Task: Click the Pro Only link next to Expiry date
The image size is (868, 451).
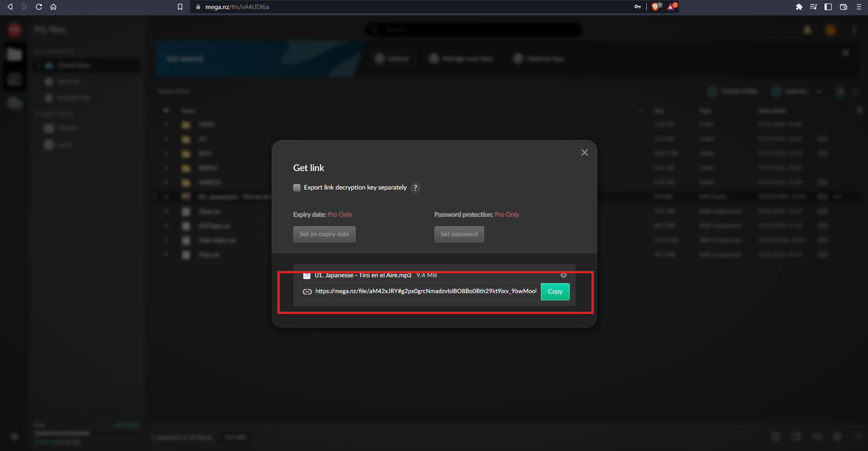Action: [340, 214]
